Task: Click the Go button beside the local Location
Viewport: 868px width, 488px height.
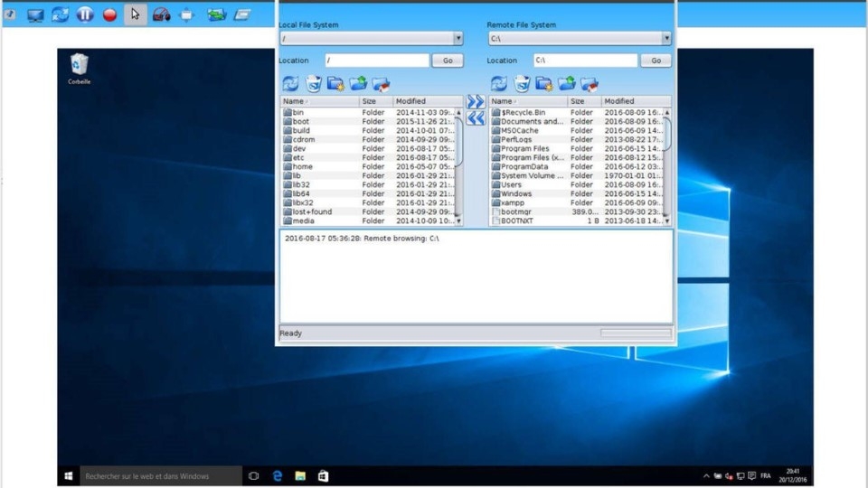Action: [x=447, y=61]
